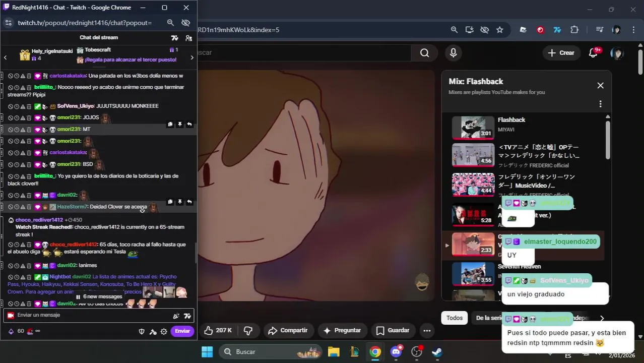This screenshot has width=644, height=363.
Task: Open Steam from the taskbar
Action: pos(437,351)
